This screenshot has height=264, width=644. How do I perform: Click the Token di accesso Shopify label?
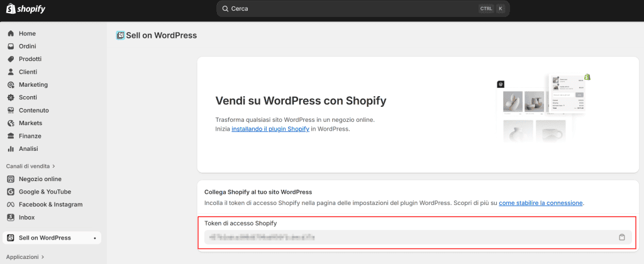tap(241, 223)
